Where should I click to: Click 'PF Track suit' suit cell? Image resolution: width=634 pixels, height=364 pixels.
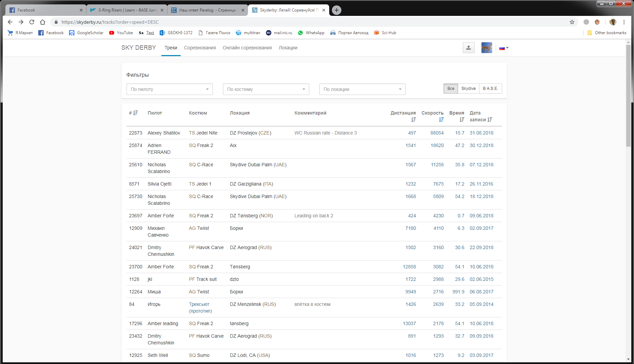(203, 279)
